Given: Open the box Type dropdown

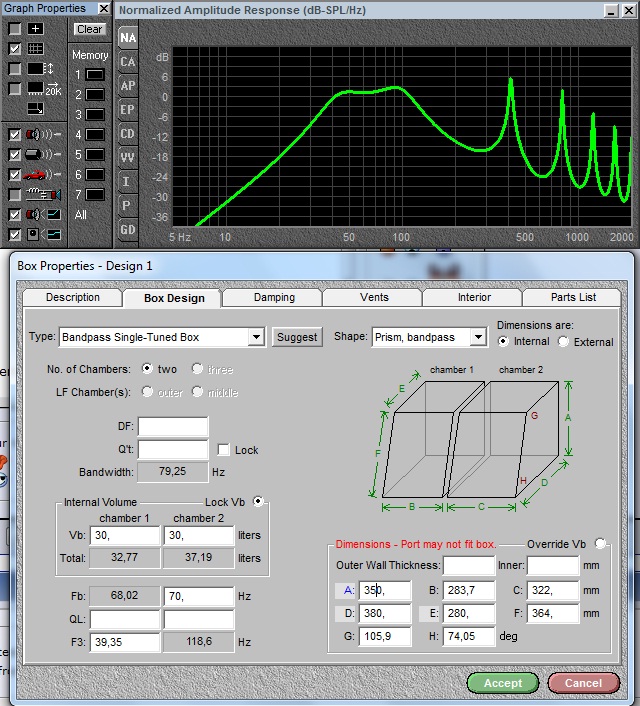Looking at the screenshot, I should [x=256, y=337].
